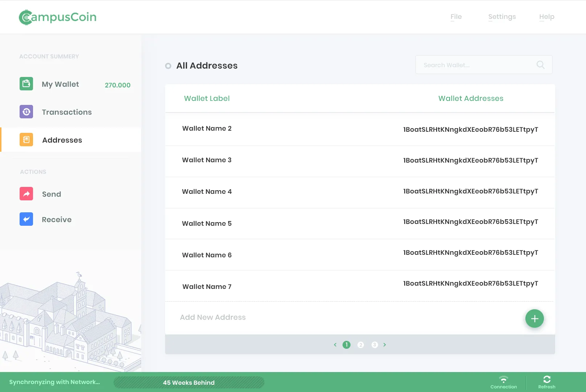Viewport: 586px width, 392px height.
Task: Click the previous page chevron
Action: tap(335, 345)
